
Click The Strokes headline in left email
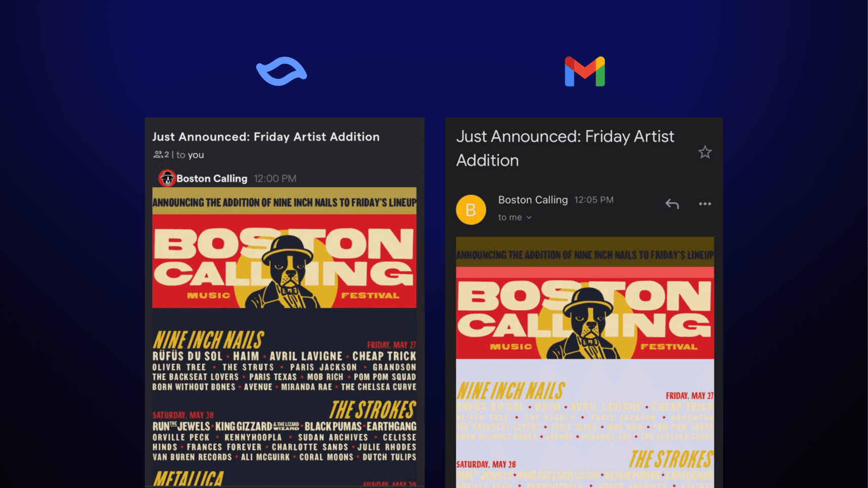[x=373, y=410]
